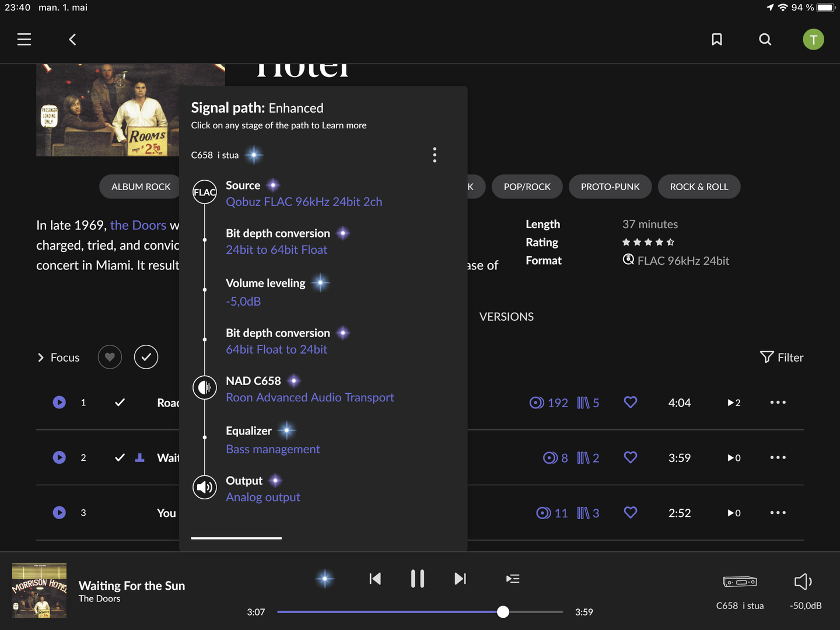The image size is (840, 630).
Task: Open Volume leveling -5,0dB info
Action: (x=243, y=302)
